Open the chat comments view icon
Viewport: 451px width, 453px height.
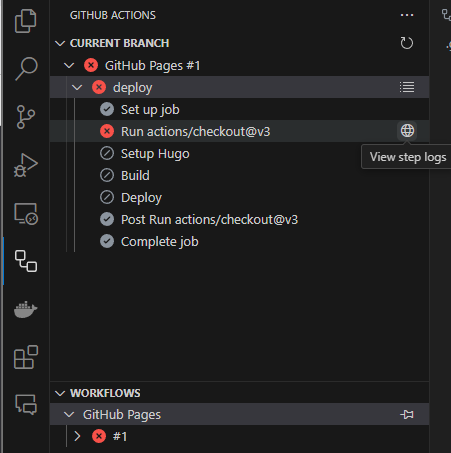coord(26,404)
